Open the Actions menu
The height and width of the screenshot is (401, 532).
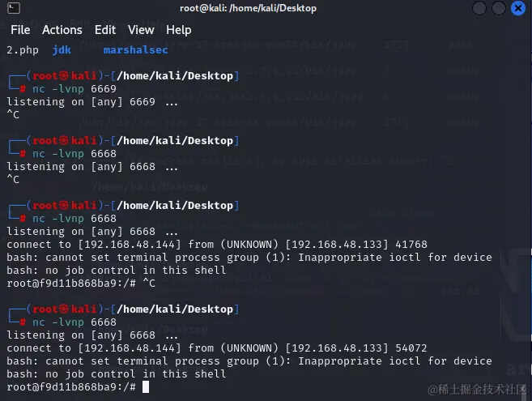(x=62, y=30)
